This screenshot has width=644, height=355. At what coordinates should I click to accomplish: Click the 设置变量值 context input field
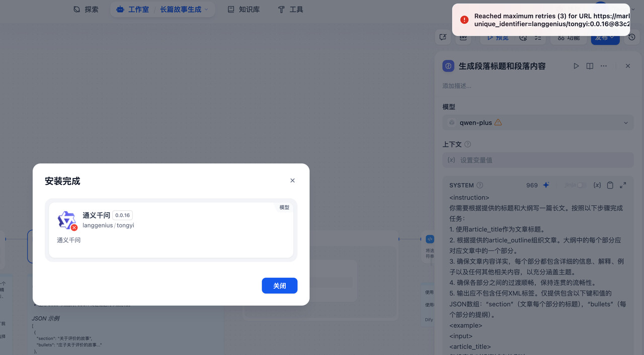[x=538, y=160]
